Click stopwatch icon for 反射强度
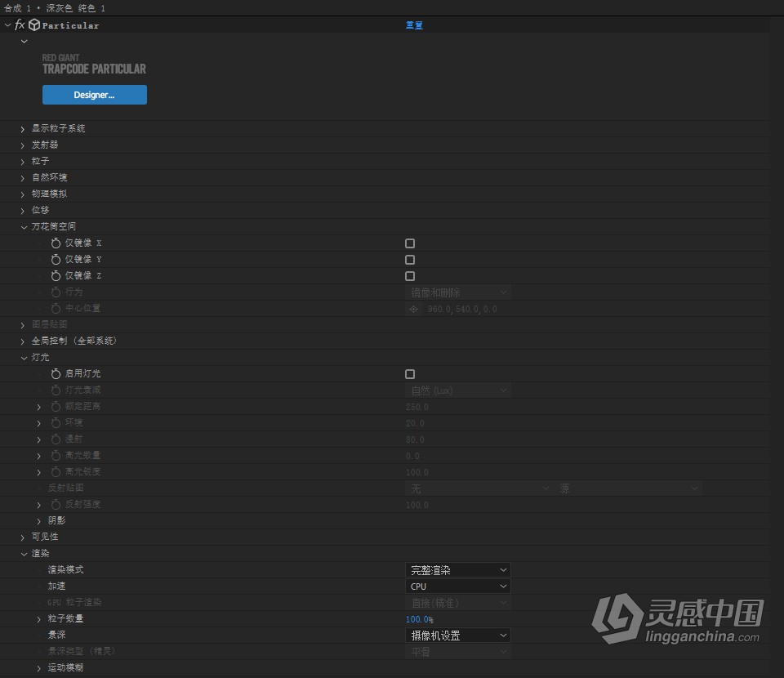Screen dimensions: 784x678 [56, 505]
